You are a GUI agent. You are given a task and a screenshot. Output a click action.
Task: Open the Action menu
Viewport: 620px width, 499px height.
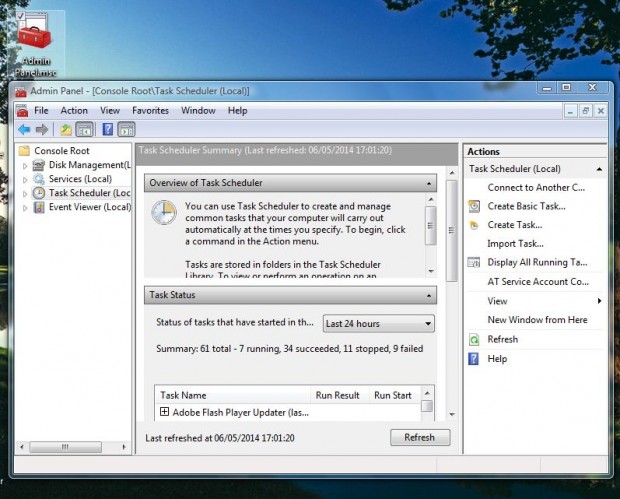point(74,110)
